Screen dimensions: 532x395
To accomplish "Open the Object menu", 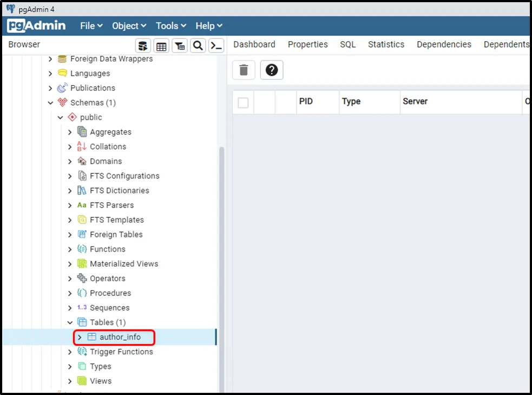I will (x=129, y=25).
